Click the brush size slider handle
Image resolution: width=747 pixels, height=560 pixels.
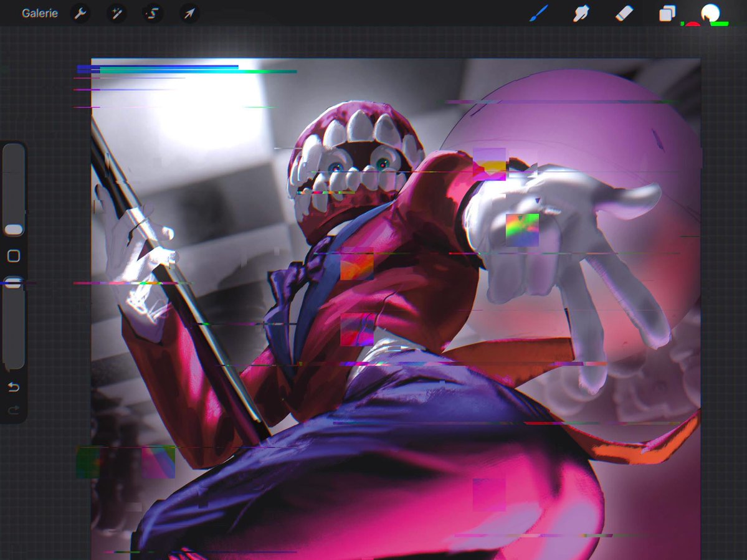click(x=13, y=230)
